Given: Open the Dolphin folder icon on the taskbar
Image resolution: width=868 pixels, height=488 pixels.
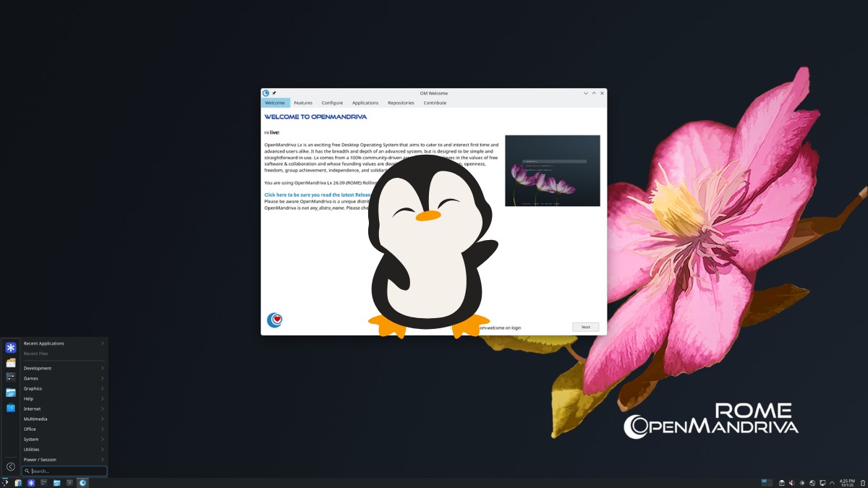Looking at the screenshot, I should 57,482.
